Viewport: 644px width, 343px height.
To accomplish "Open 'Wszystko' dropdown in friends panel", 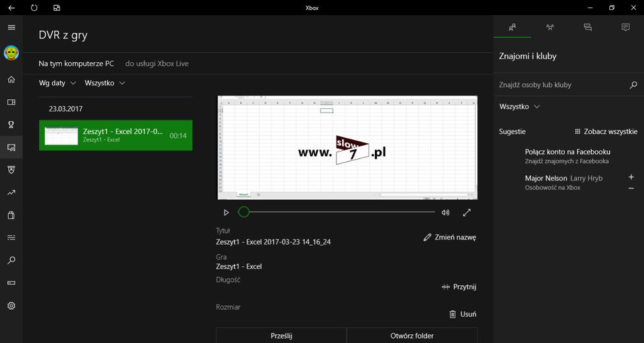I will 519,107.
